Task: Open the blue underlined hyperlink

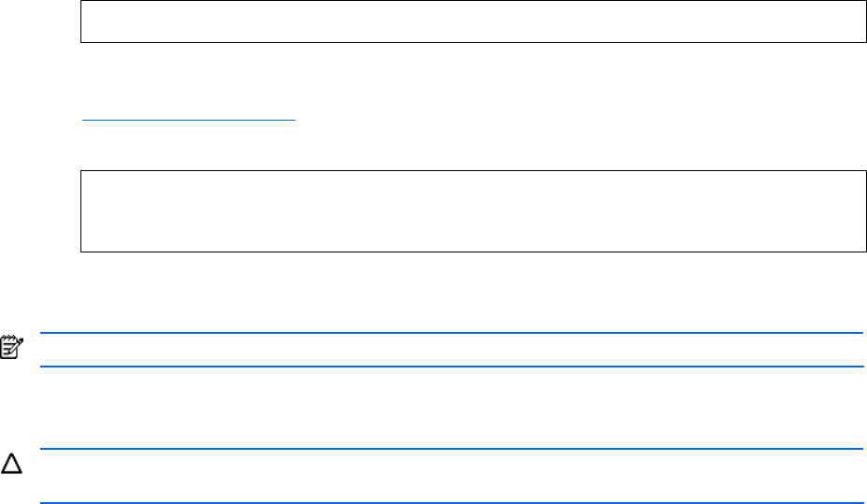Action: pyautogui.click(x=188, y=120)
